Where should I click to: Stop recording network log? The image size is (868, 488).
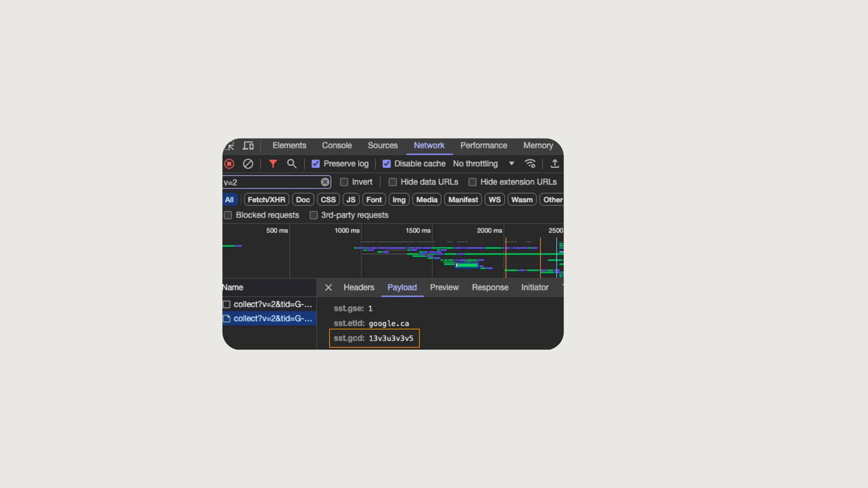229,164
